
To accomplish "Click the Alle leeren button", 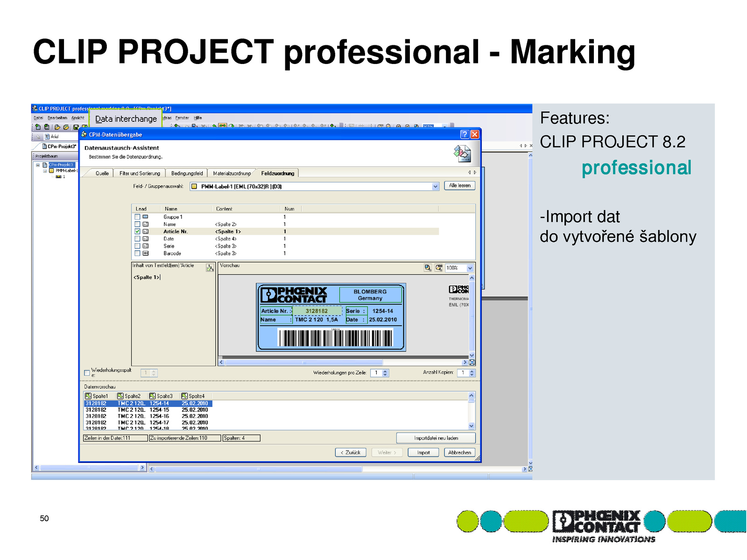I will [459, 186].
